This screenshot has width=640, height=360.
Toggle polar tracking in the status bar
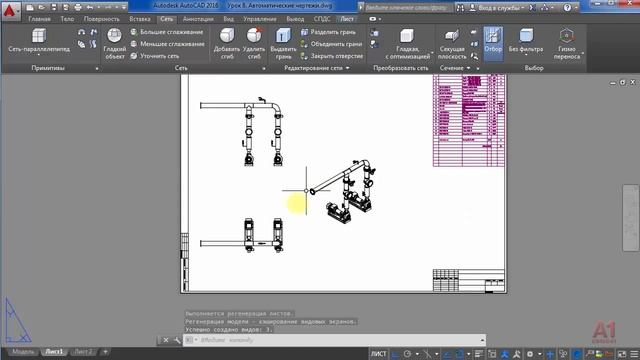coord(407,353)
